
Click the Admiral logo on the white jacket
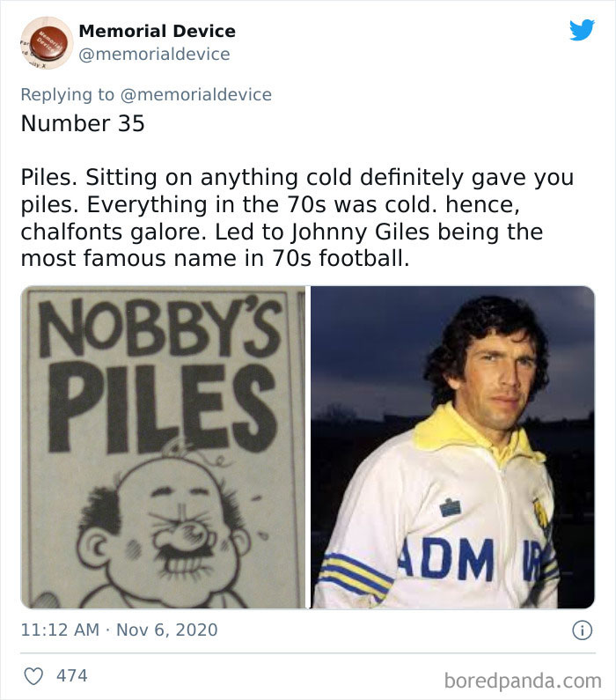[x=451, y=507]
